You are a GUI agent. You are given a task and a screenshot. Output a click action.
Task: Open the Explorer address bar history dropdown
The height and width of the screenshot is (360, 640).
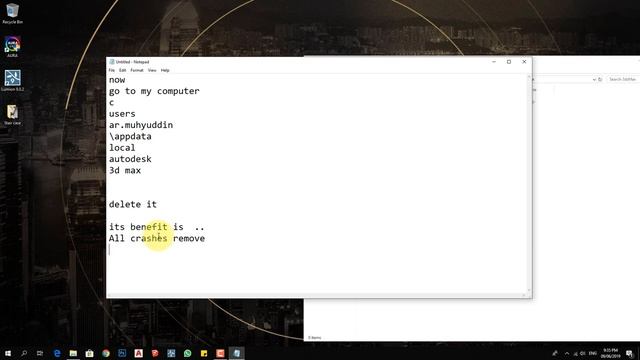(594, 79)
